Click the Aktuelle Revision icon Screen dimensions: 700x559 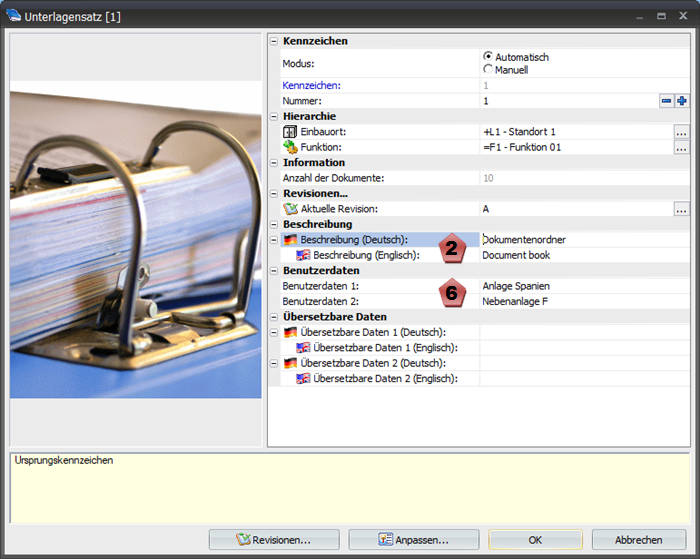pyautogui.click(x=291, y=209)
